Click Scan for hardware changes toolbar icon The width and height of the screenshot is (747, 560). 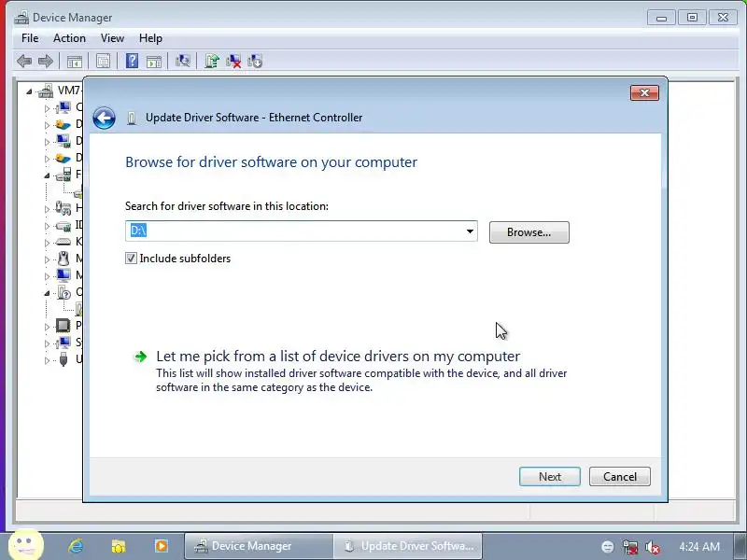tap(182, 61)
